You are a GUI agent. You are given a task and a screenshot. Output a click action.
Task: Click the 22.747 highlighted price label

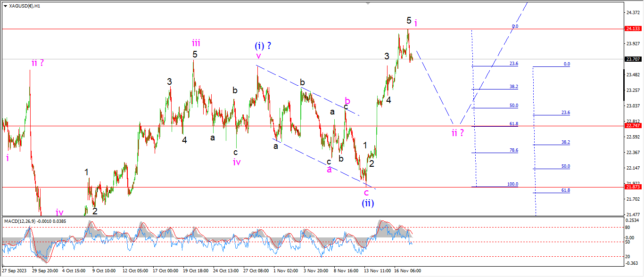click(x=632, y=126)
